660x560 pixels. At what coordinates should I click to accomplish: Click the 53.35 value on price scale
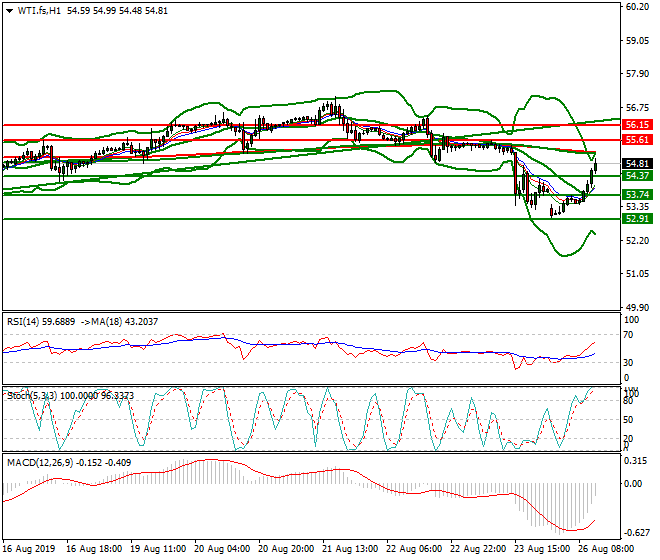637,207
